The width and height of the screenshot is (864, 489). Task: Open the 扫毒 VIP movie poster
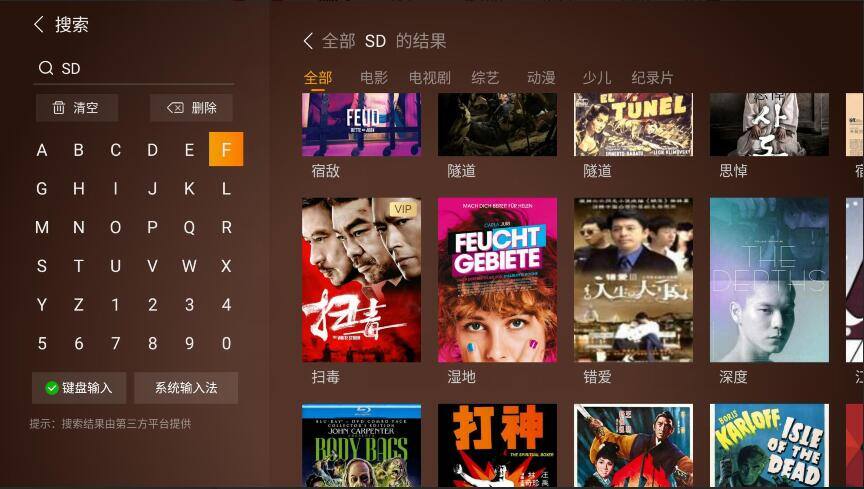click(x=361, y=280)
